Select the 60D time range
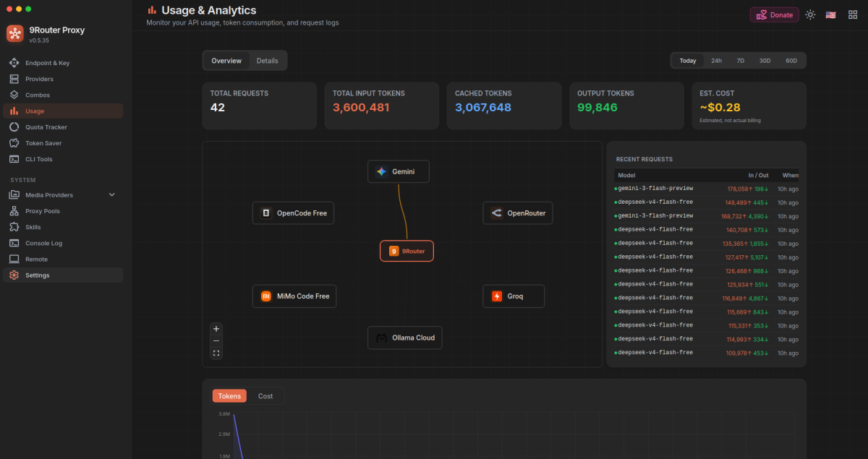Screen dimensions: 868x459 pyautogui.click(x=791, y=61)
